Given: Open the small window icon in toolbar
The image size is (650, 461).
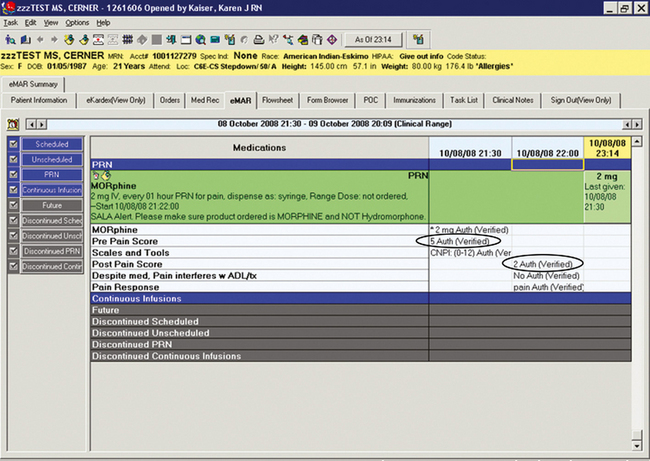Looking at the screenshot, I should tap(186, 40).
